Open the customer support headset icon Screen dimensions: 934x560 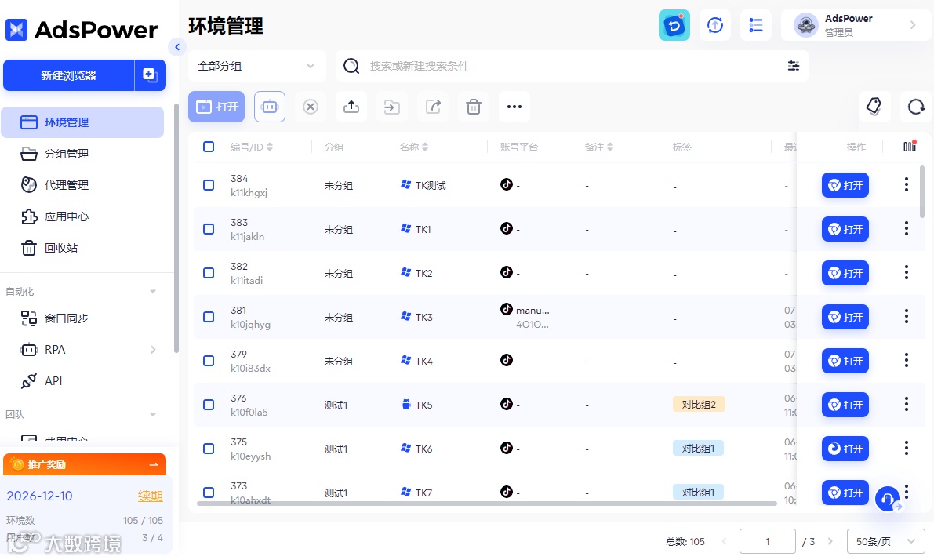(x=888, y=499)
